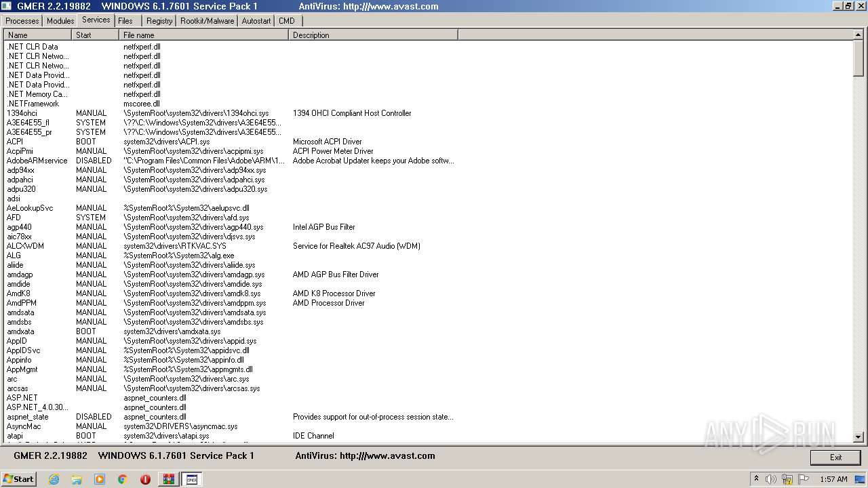Show hidden system tray icons
This screenshot has height=488, width=868.
(756, 479)
